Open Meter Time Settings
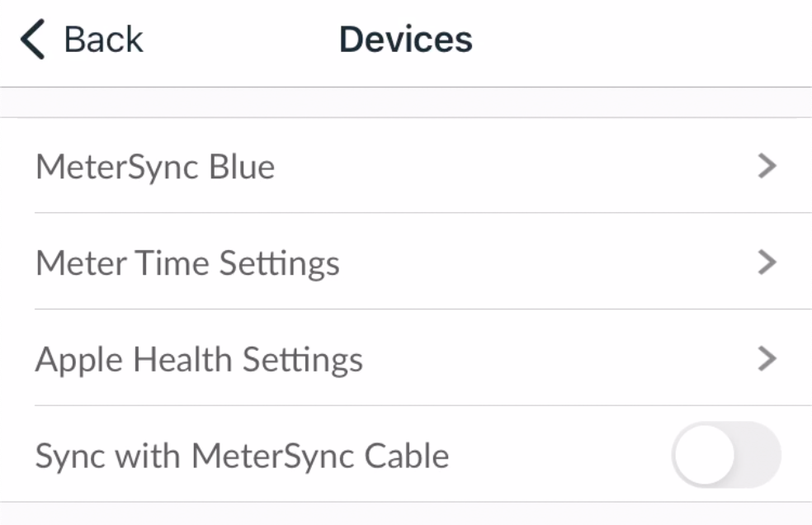 point(404,263)
